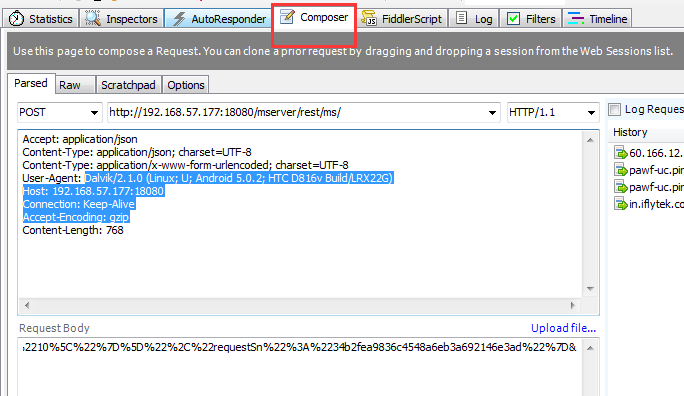Switch to the Log tab
Viewport: 684px width, 396px height.
tap(474, 19)
